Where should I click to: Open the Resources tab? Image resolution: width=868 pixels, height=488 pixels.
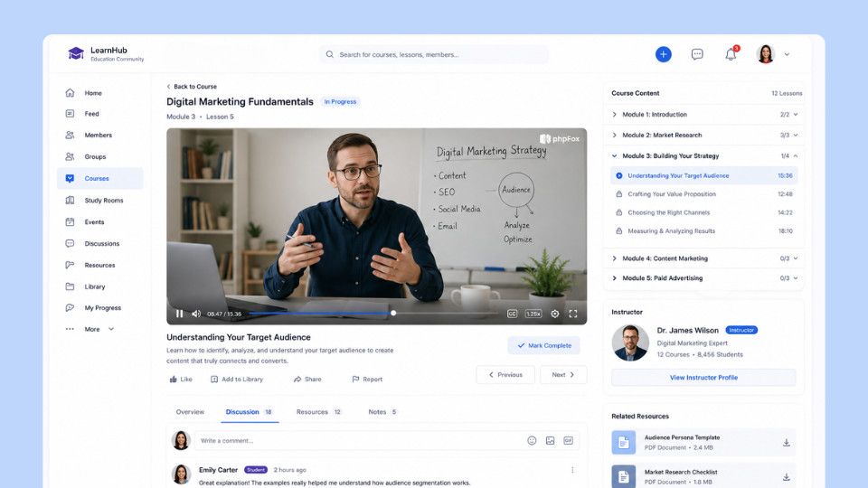pos(319,412)
